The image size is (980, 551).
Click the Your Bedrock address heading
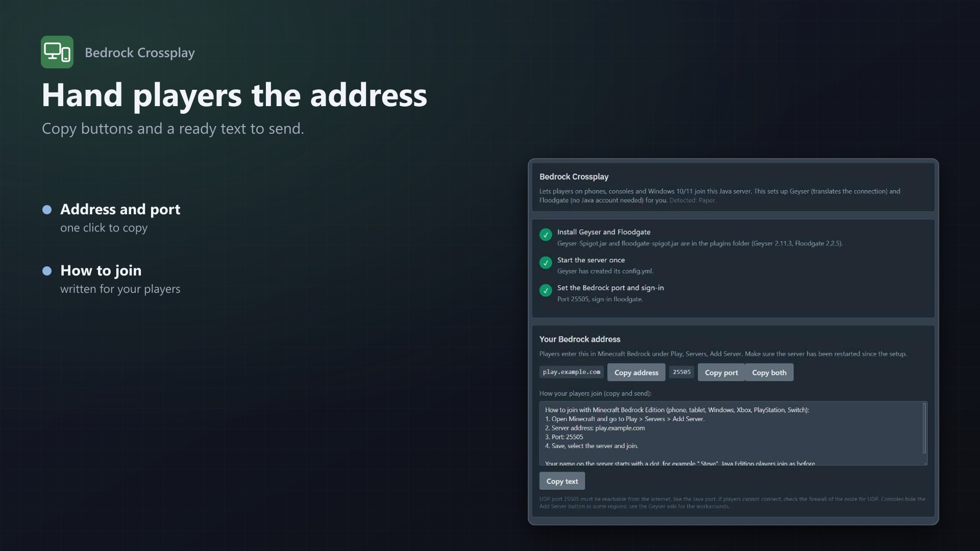tap(580, 339)
